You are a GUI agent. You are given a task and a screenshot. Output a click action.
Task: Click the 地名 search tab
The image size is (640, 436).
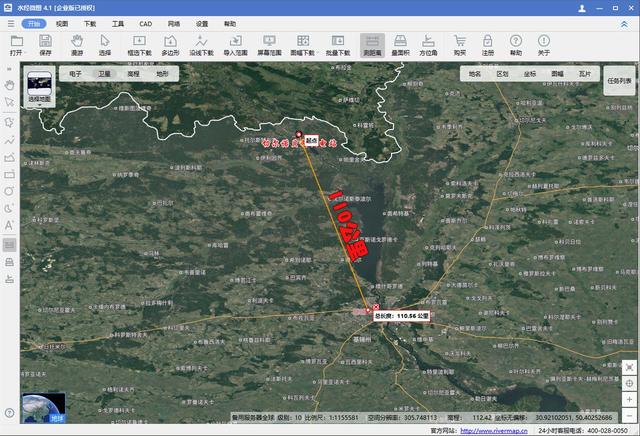pyautogui.click(x=475, y=74)
